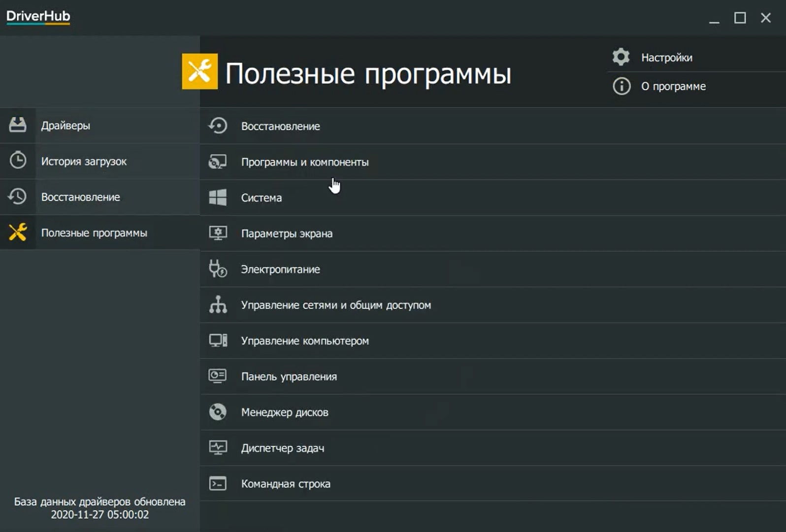Click the yellow wrench-and-screwdriver sidebar icon

(x=18, y=232)
